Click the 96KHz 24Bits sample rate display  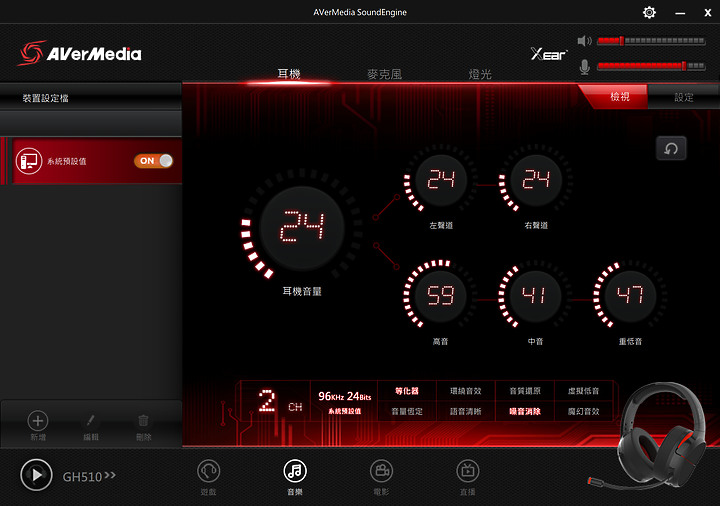(x=344, y=396)
